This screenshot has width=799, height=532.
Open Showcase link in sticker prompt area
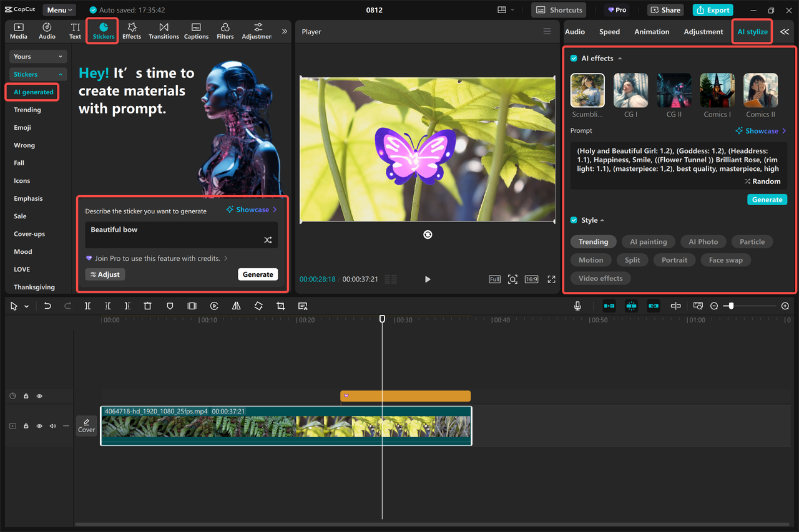(x=252, y=210)
